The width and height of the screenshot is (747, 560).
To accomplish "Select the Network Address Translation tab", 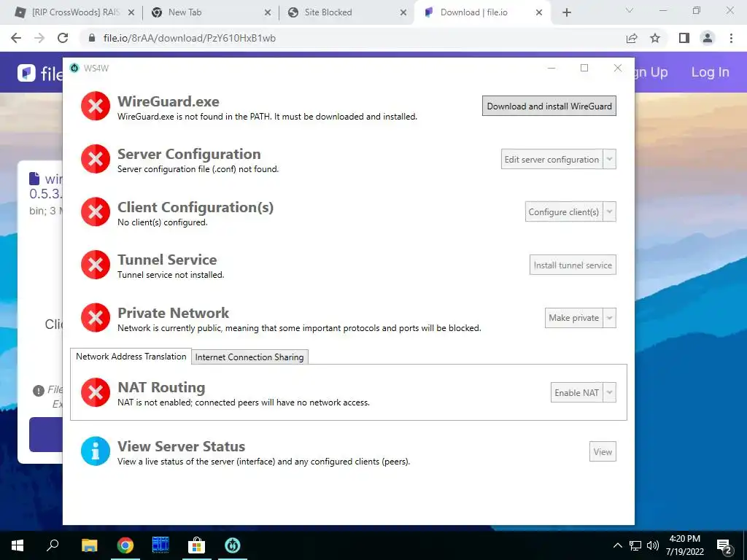I will (131, 356).
